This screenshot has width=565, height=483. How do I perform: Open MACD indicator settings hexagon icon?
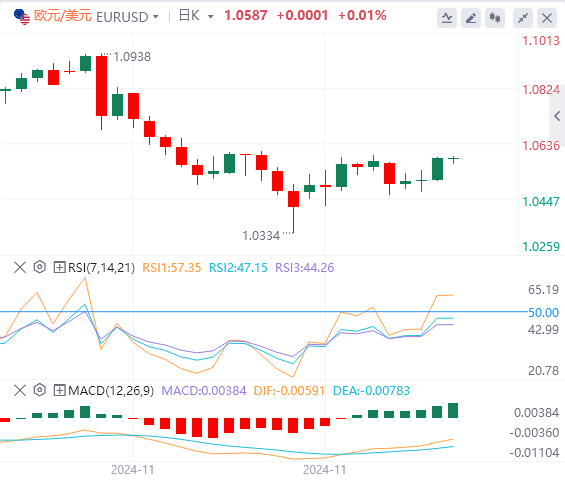pyautogui.click(x=40, y=390)
